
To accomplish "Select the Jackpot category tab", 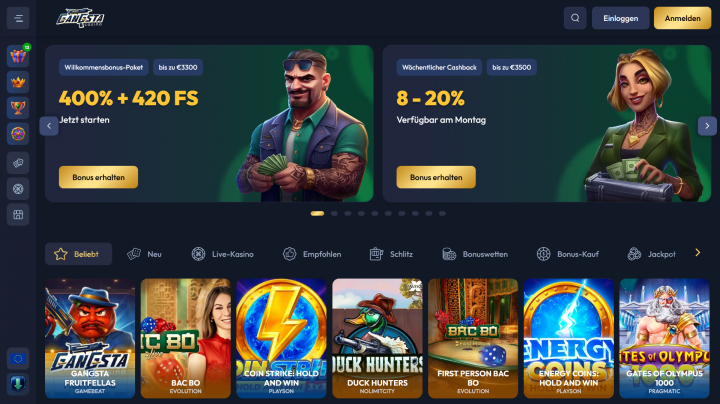I will coord(652,254).
